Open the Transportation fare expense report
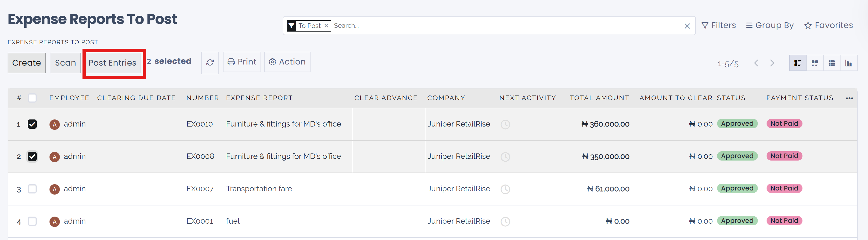Viewport: 868px width, 240px height. pos(259,189)
